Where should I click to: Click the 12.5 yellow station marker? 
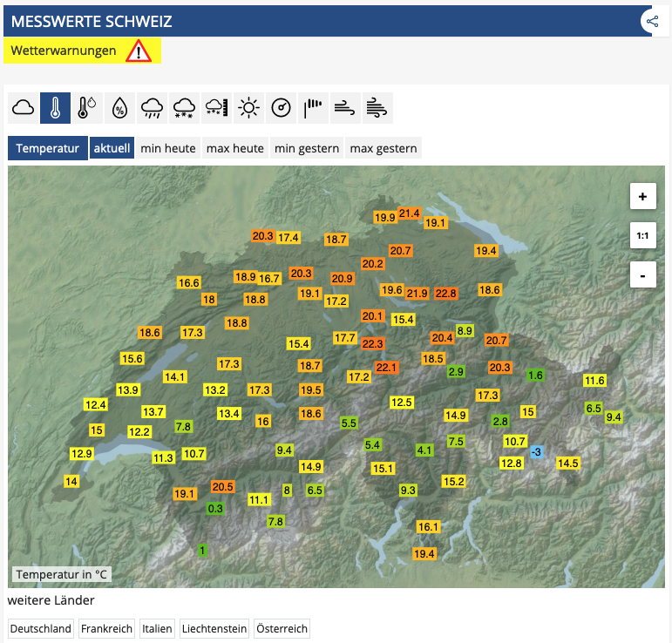coord(402,403)
